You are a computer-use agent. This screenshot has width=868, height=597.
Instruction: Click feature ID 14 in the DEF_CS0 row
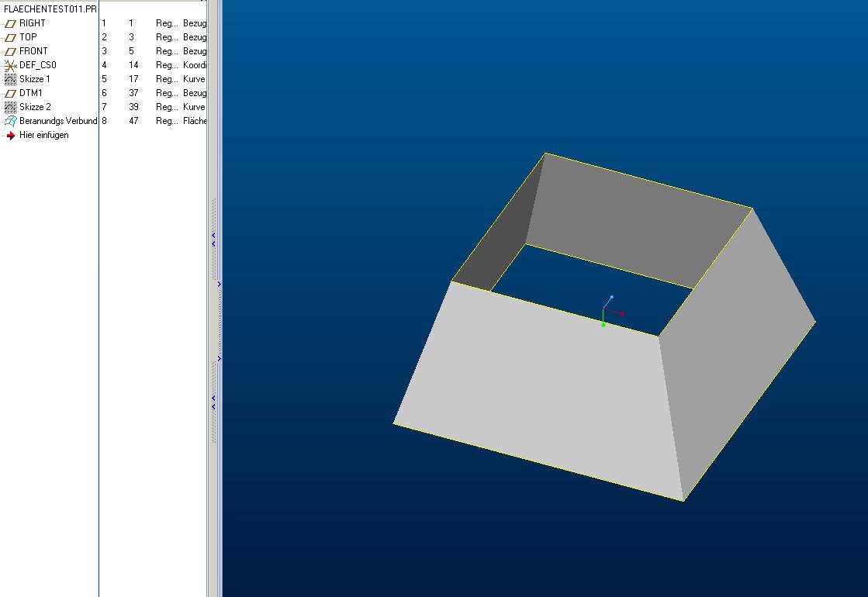point(133,64)
